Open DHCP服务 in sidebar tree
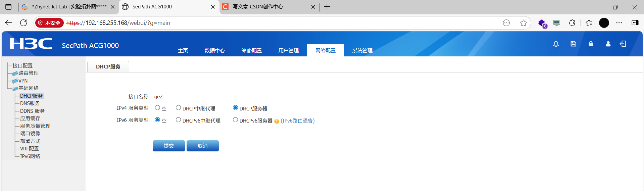Screen dimensions: 644x191 click(x=31, y=96)
